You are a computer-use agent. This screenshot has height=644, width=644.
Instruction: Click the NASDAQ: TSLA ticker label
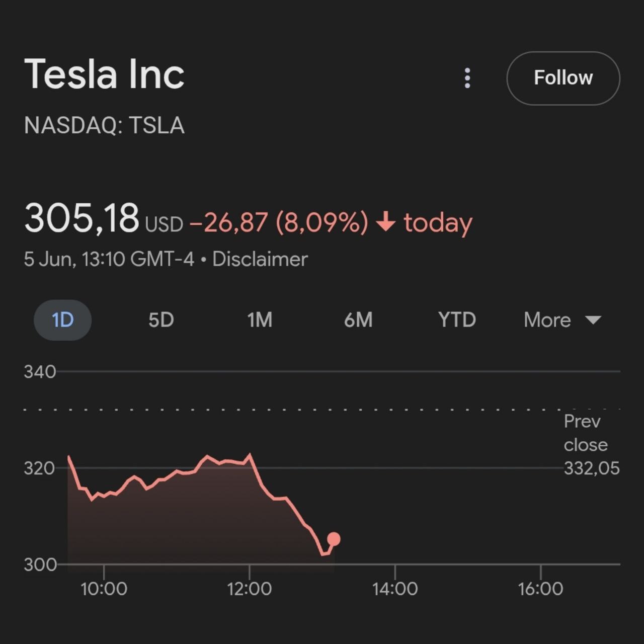coord(104,125)
